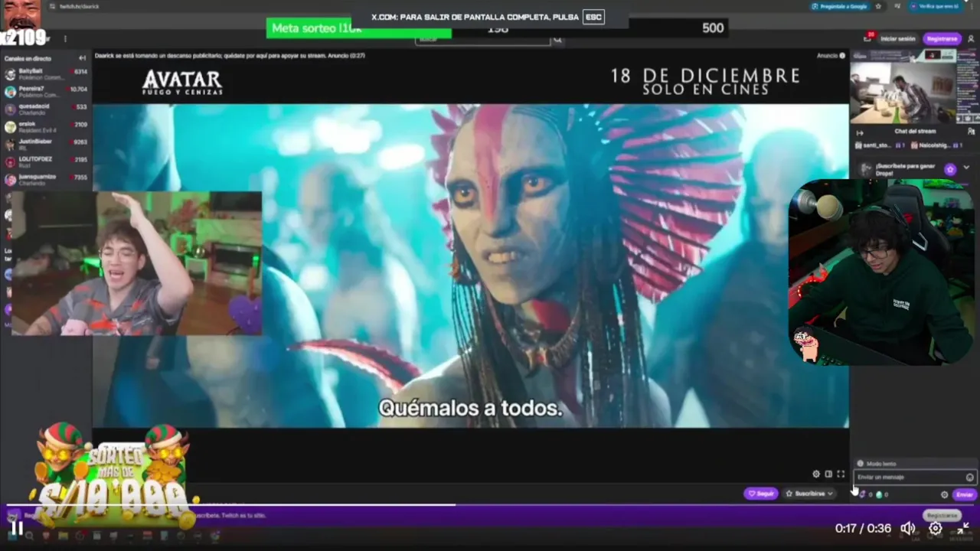Open emote picker in chat input
Screen dimensions: 980x551
pyautogui.click(x=969, y=477)
